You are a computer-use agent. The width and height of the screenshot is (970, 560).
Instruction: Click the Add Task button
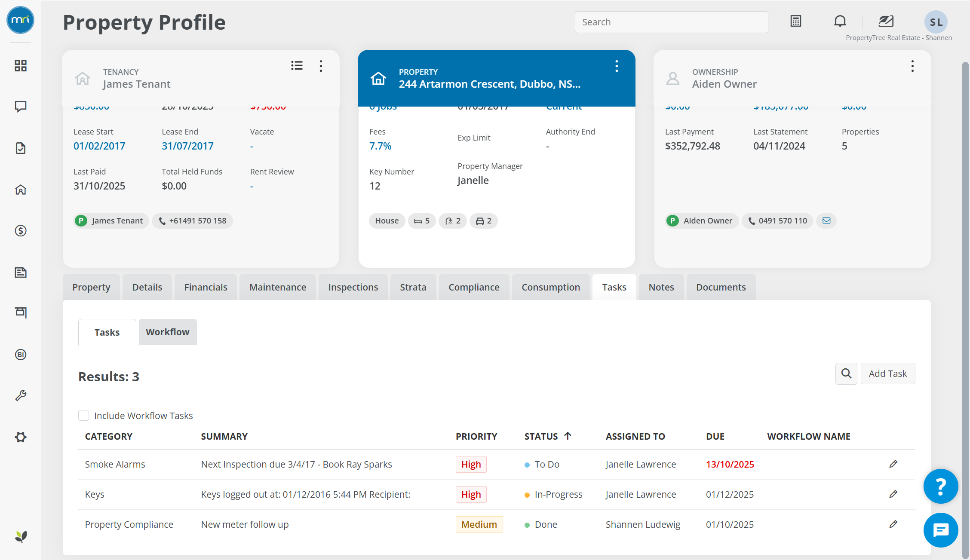[888, 373]
